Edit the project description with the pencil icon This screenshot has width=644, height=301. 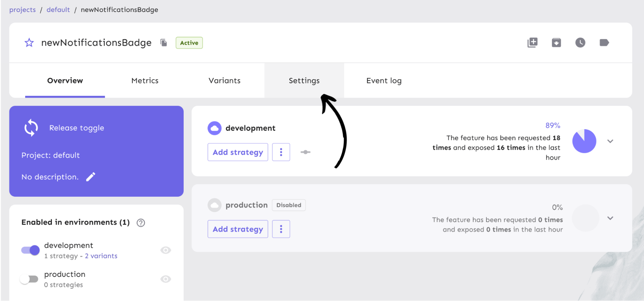91,176
